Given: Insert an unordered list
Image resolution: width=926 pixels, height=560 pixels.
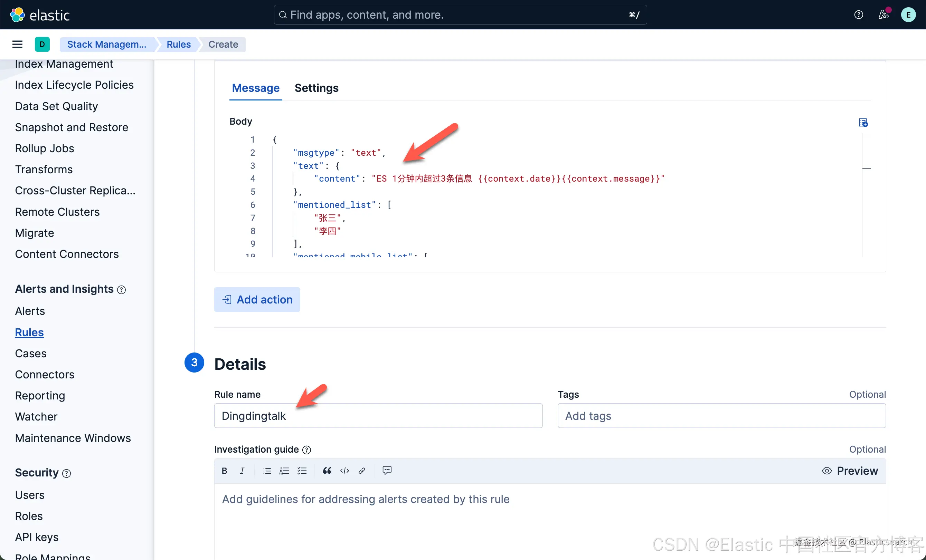Looking at the screenshot, I should [x=267, y=471].
